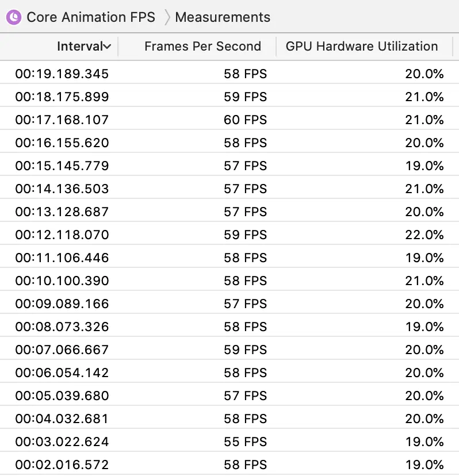Click the purple Core Animation FPS icon
This screenshot has height=476, width=459.
[14, 17]
